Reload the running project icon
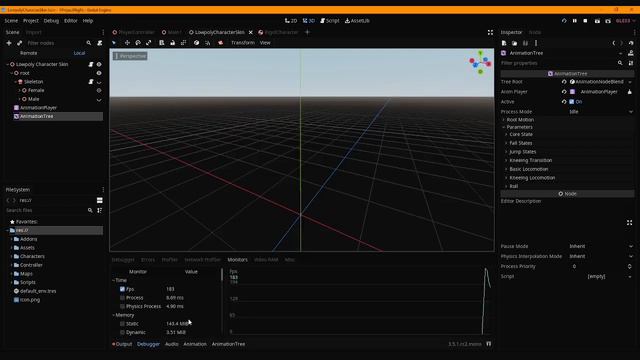640x360 pixels. (x=564, y=20)
